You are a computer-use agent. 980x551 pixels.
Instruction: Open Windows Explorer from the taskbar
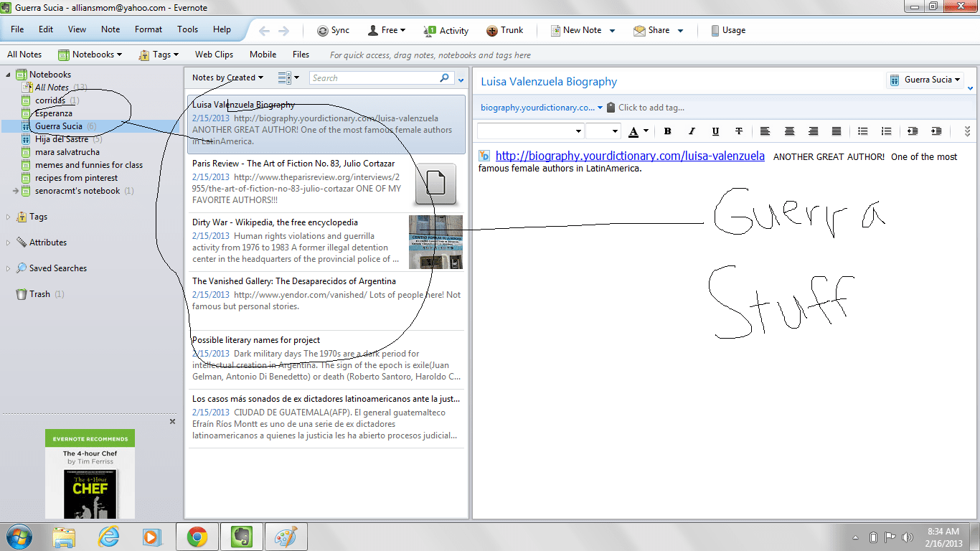(64, 537)
